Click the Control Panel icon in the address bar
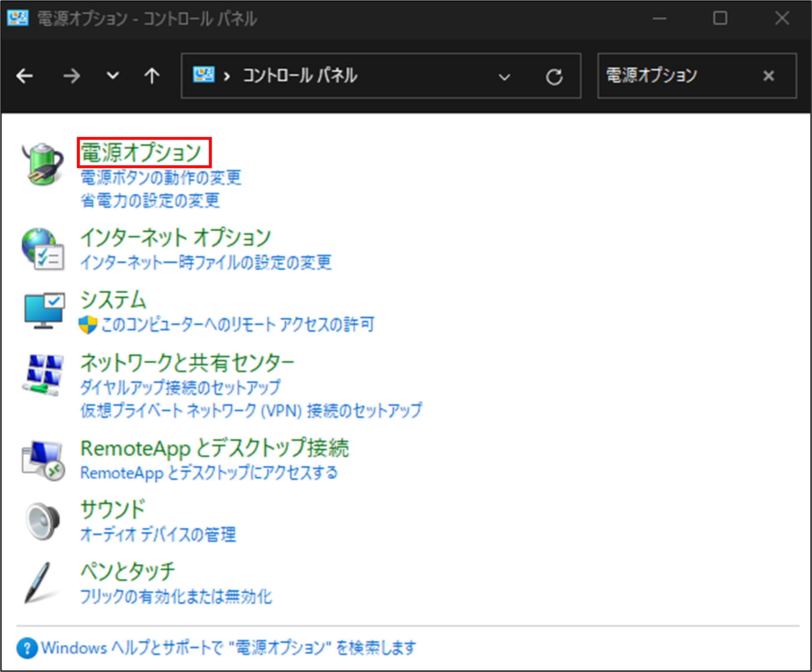The width and height of the screenshot is (812, 672). (x=204, y=75)
